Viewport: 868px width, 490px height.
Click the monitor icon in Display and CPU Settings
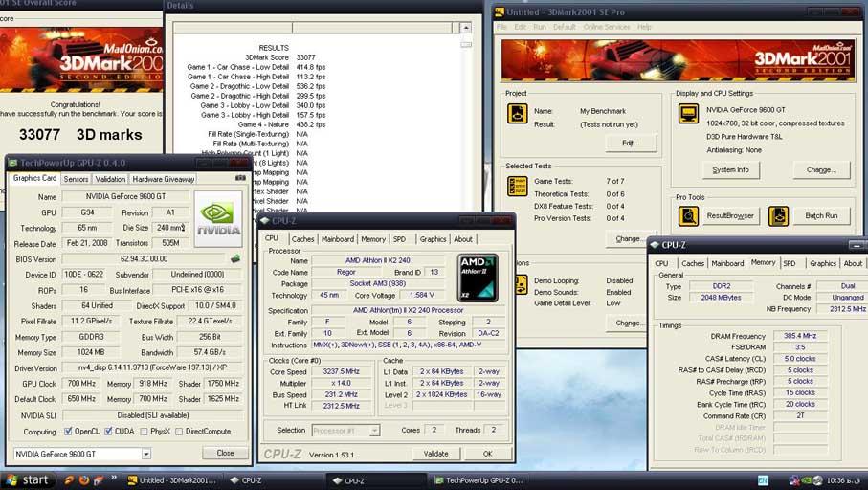coord(689,114)
